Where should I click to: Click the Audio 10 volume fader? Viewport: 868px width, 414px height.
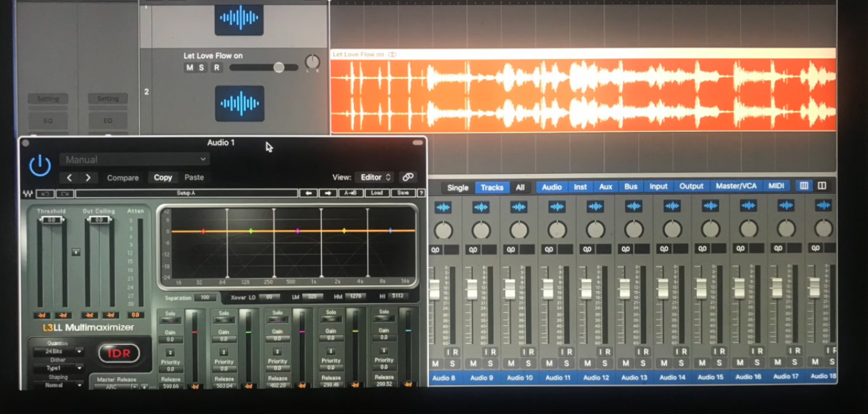click(511, 288)
